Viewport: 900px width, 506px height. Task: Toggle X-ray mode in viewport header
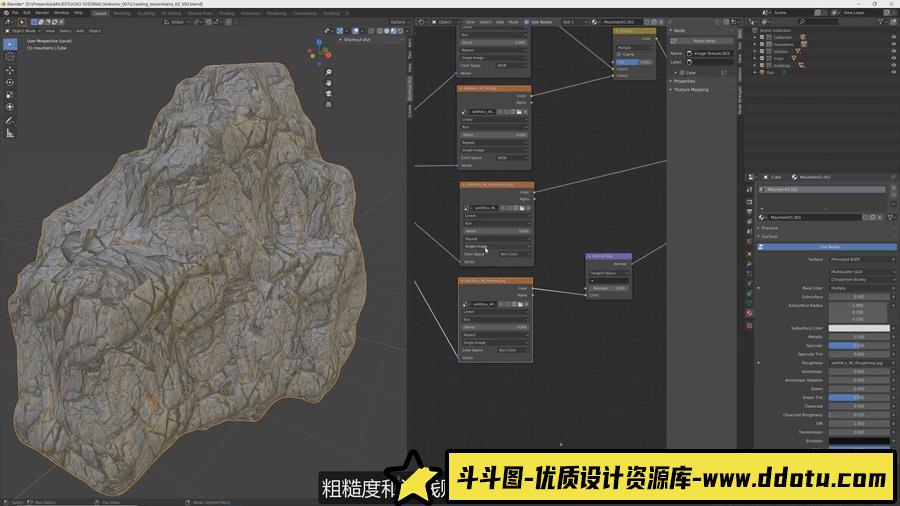[x=371, y=31]
